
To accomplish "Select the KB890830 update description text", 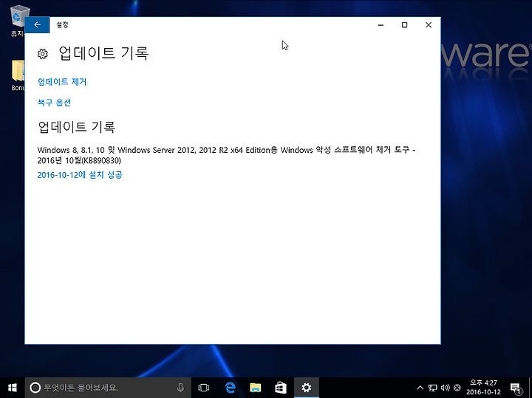I will [226, 155].
